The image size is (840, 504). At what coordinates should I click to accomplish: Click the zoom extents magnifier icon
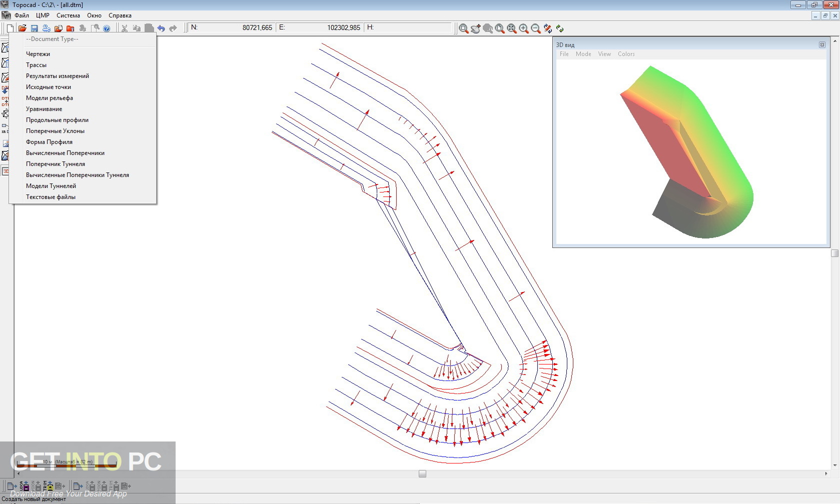(x=512, y=28)
